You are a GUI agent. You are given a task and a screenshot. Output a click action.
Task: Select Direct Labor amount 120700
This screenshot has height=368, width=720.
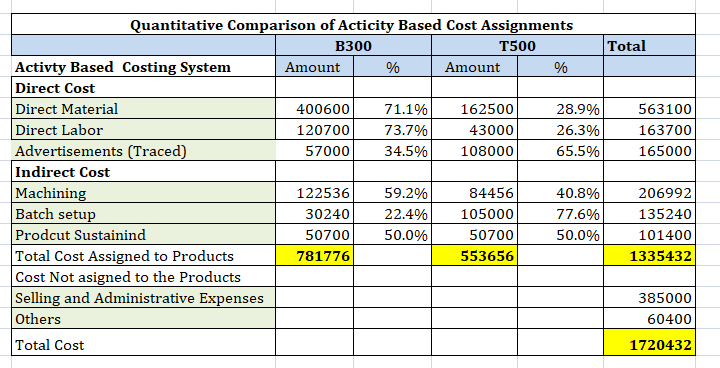click(x=315, y=130)
